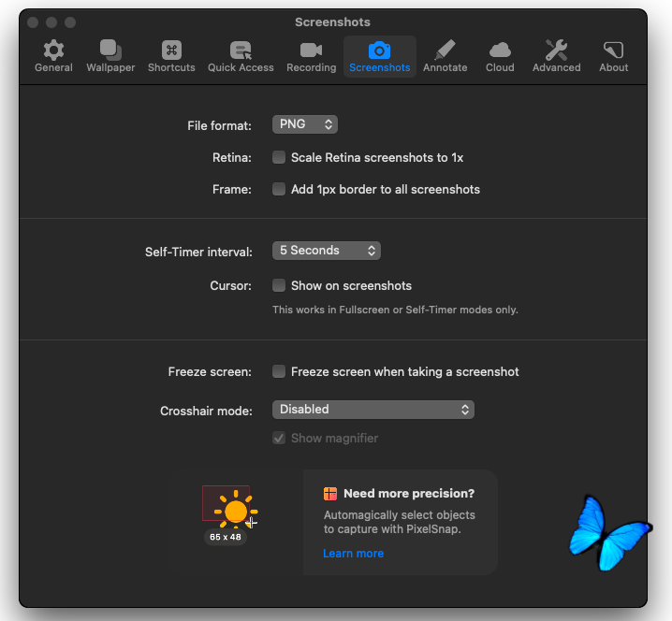
Task: Enable Scale Retina screenshots to 1x
Action: pyautogui.click(x=279, y=158)
